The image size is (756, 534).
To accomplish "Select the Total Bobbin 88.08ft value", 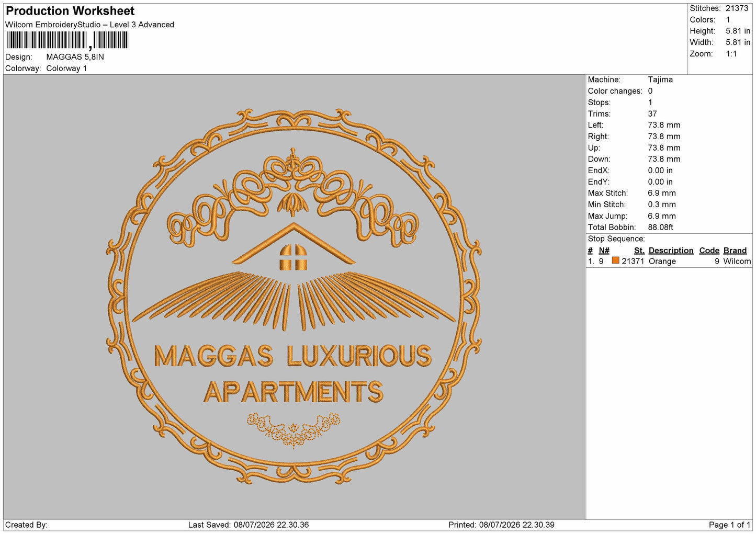I will coord(660,228).
